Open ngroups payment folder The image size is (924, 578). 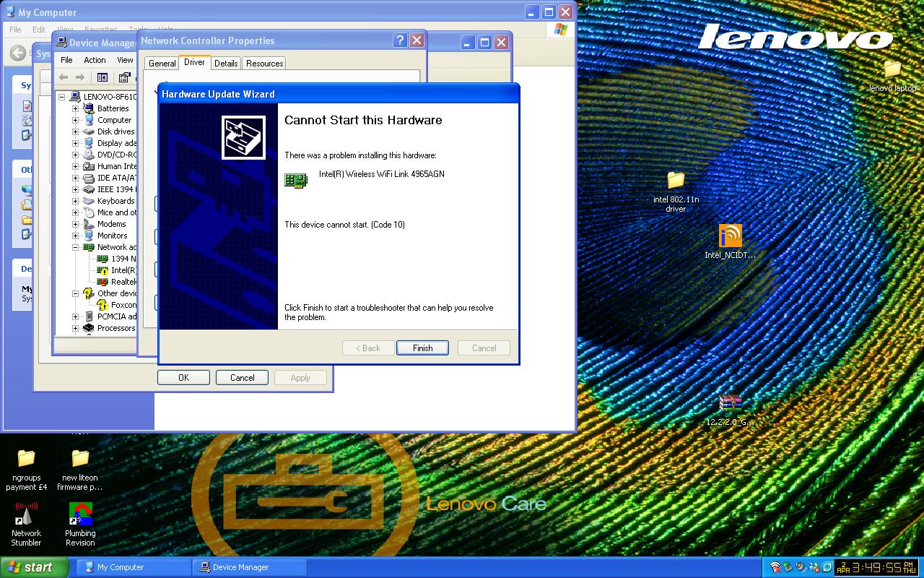click(x=27, y=470)
